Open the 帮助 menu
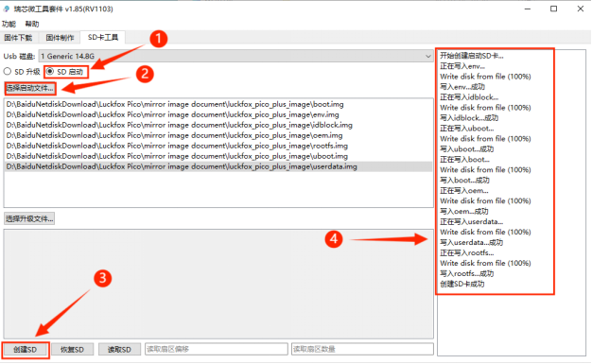Screen dimensions: 592x364 coord(32,25)
